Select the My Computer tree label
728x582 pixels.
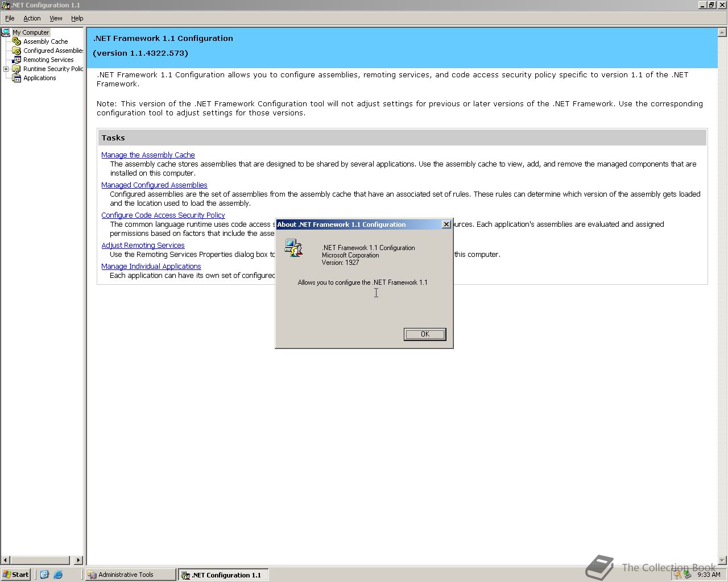(31, 32)
